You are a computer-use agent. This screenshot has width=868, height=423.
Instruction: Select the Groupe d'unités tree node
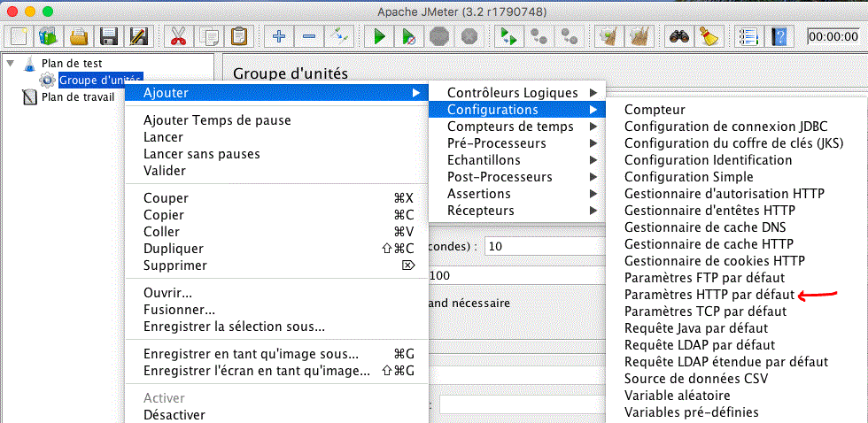99,81
